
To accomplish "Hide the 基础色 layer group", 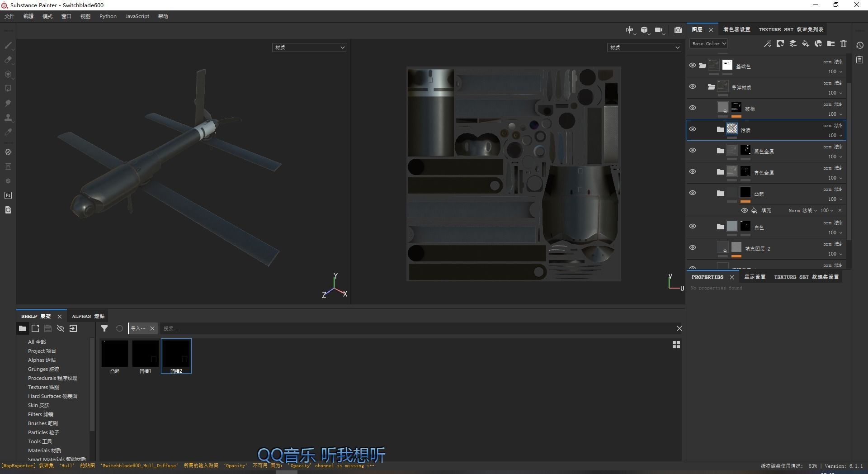I will click(x=692, y=66).
